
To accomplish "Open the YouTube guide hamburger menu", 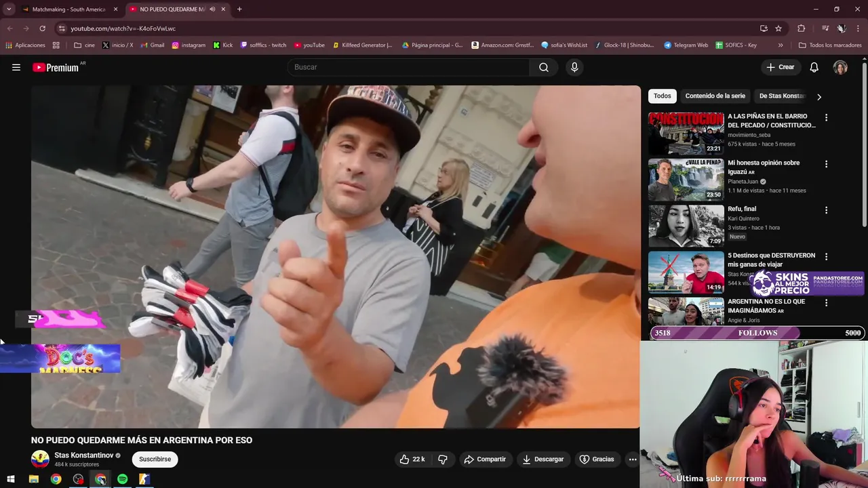I will tap(16, 67).
